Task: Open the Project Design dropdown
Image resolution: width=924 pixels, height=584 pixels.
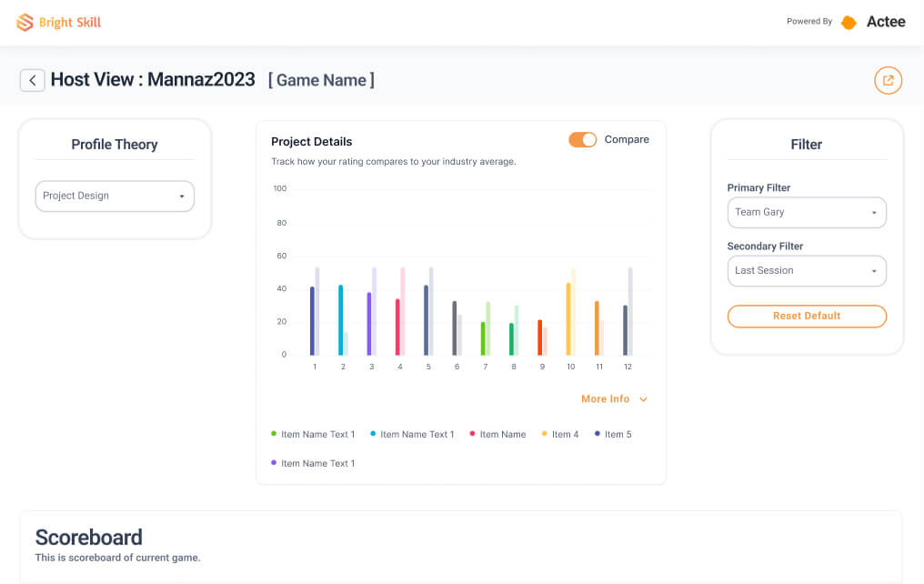Action: point(115,196)
